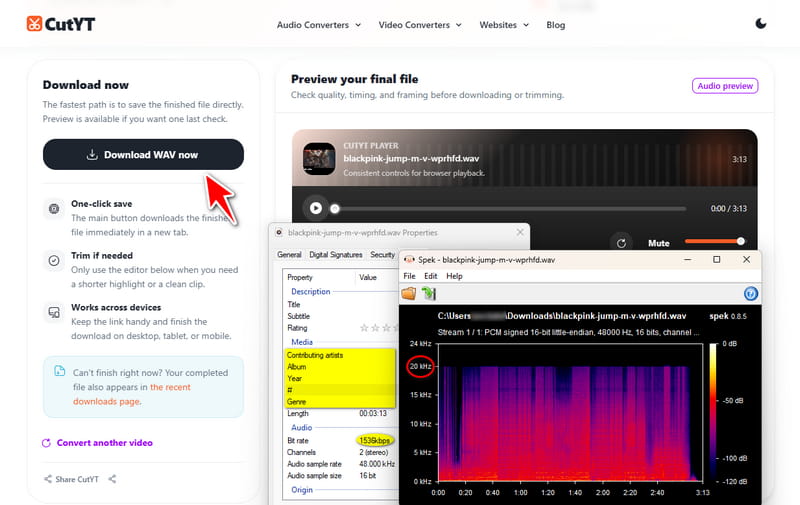
Task: Click the 1536kbps bit rate value
Action: click(374, 440)
